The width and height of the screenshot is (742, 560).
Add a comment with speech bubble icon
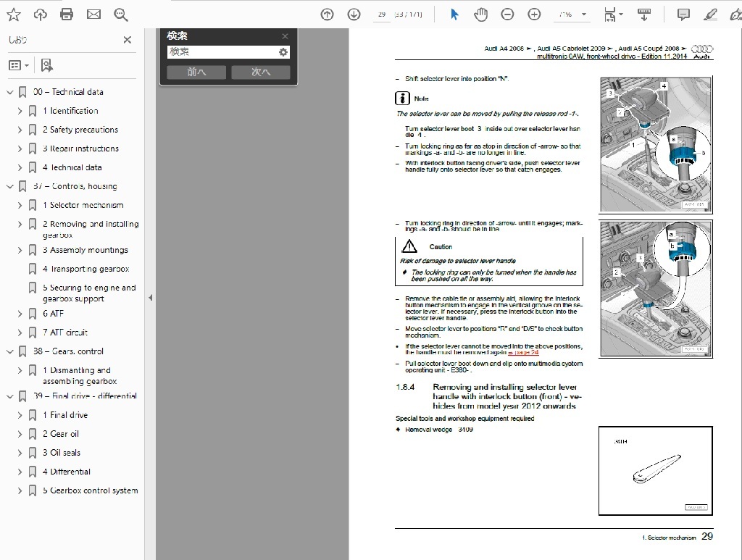(x=683, y=14)
